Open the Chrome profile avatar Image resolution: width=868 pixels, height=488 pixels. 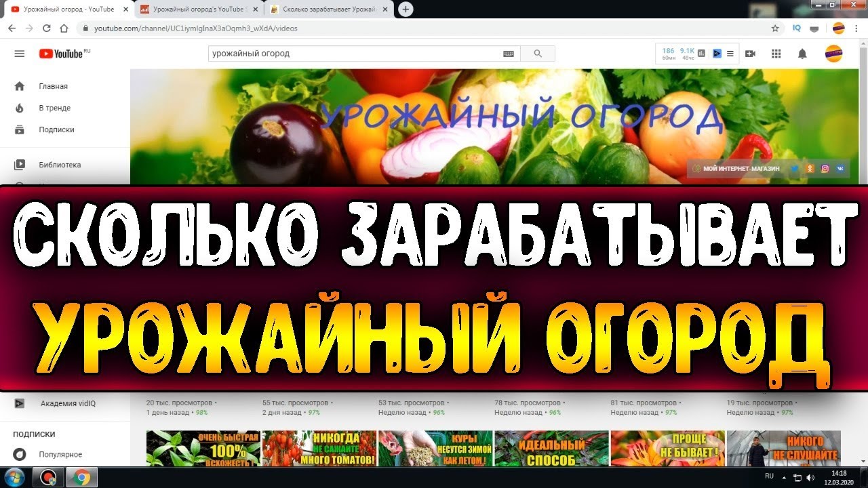(x=839, y=28)
